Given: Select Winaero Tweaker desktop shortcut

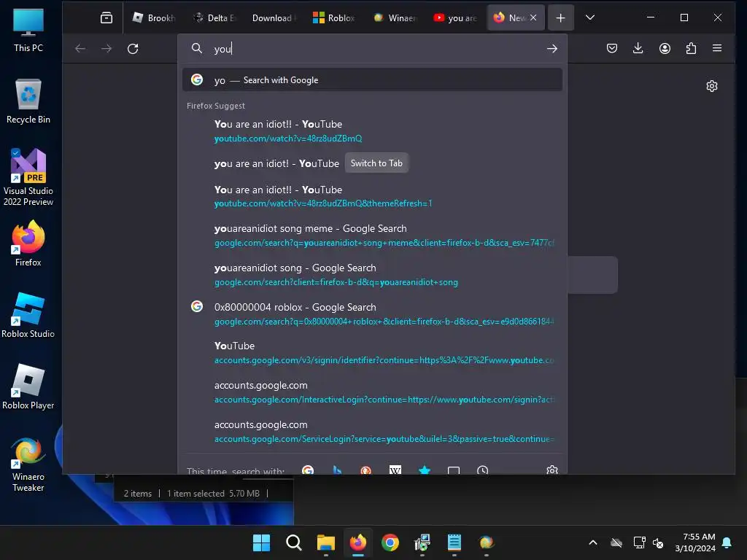Looking at the screenshot, I should point(28,464).
